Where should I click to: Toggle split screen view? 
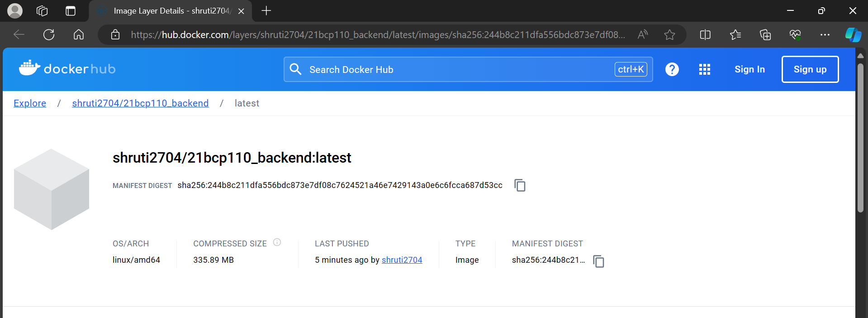[705, 34]
